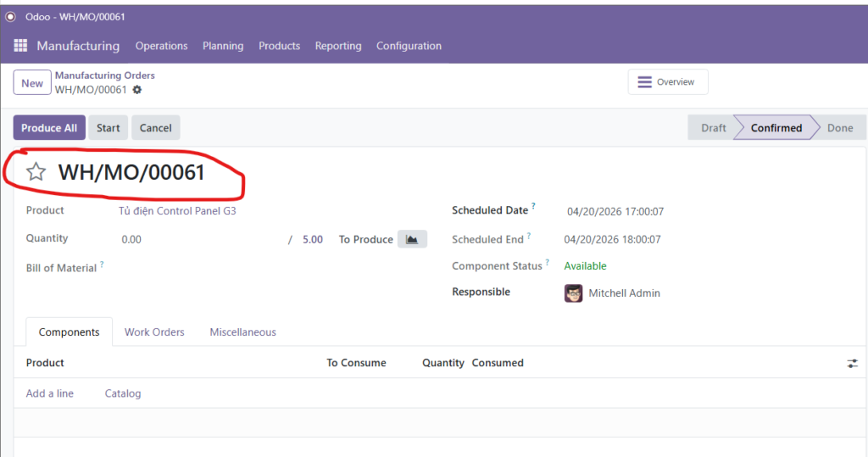Open the forecast chart icon next to To Produce
Screen dimensions: 868x457
point(412,239)
